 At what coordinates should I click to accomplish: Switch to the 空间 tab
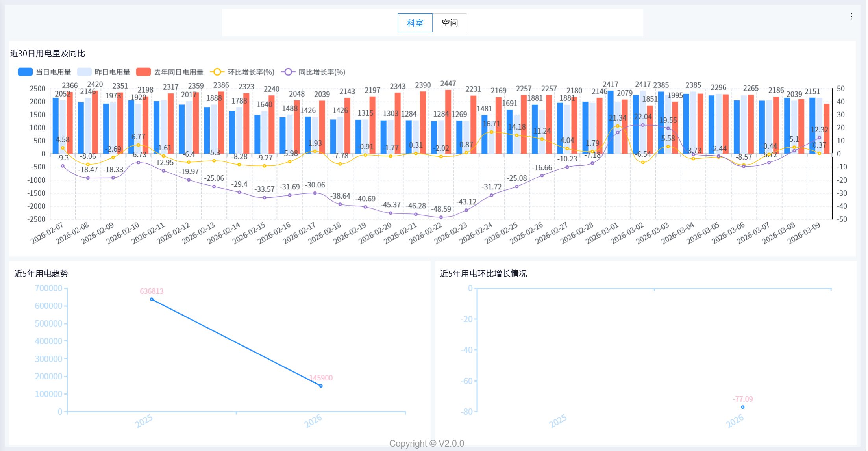click(450, 23)
